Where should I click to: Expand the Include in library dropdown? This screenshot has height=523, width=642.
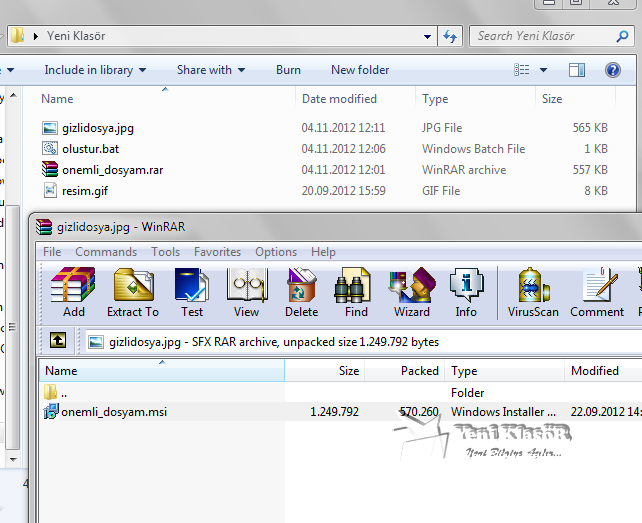pos(95,70)
